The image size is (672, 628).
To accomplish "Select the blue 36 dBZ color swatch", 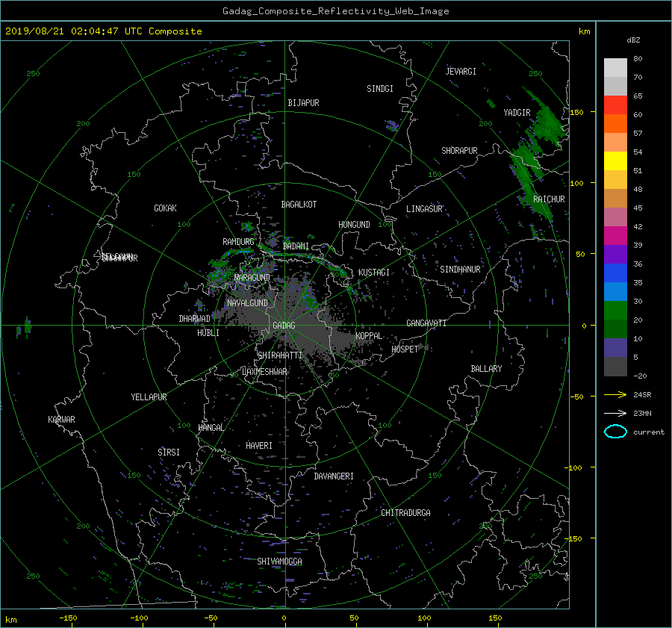I will 615,273.
